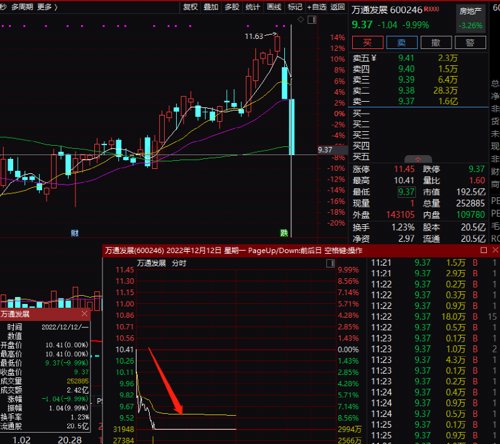Click the 返回 back button
The width and height of the screenshot is (500, 444).
pyautogui.click(x=337, y=7)
